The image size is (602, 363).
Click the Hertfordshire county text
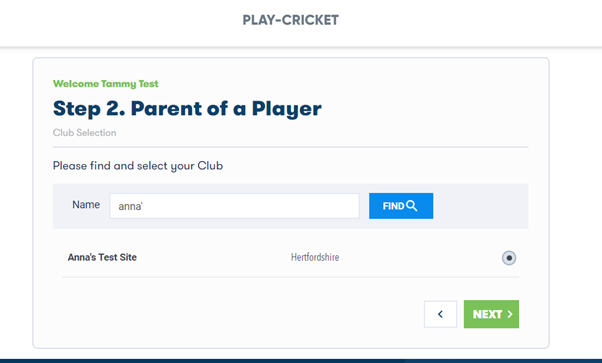[315, 257]
